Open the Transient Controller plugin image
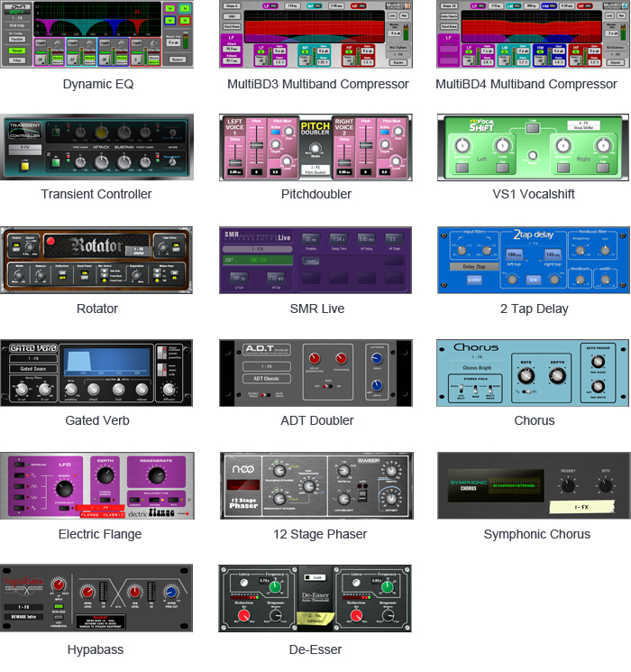The height and width of the screenshot is (672, 631). tap(97, 147)
